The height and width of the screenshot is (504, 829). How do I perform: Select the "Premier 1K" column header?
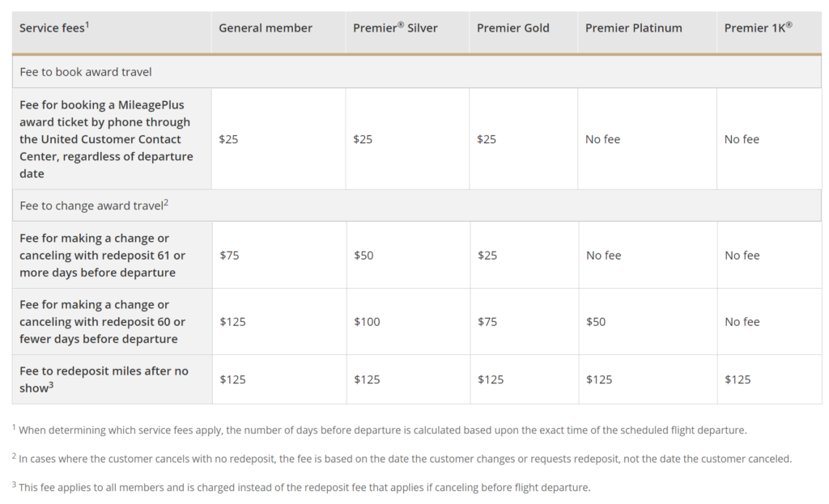point(758,28)
